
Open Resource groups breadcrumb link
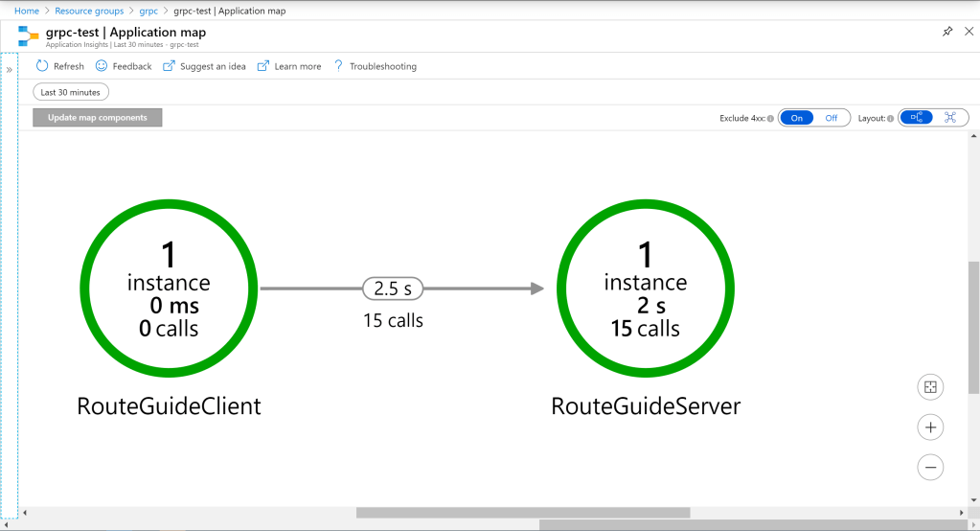(x=88, y=11)
